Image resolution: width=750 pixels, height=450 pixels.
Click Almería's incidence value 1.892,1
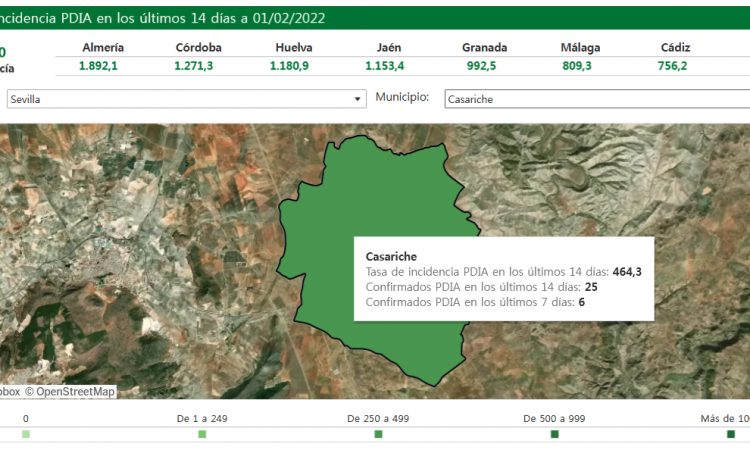pyautogui.click(x=103, y=66)
